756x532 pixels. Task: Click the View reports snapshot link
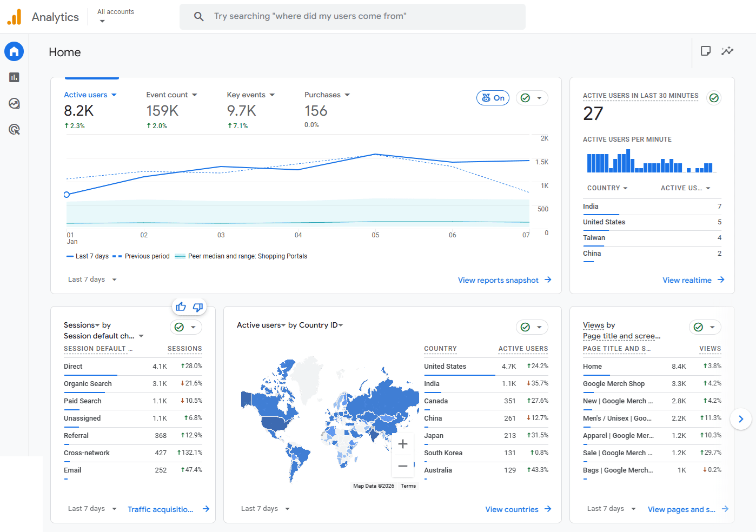504,280
